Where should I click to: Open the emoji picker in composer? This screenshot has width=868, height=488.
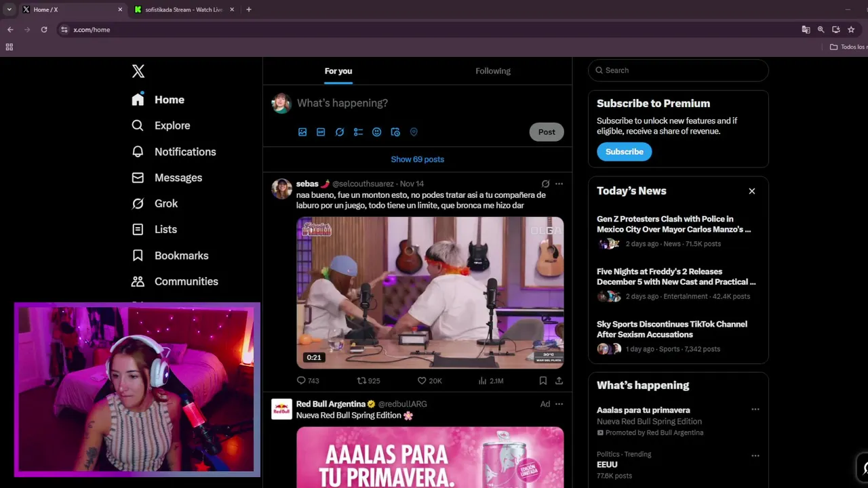point(376,132)
